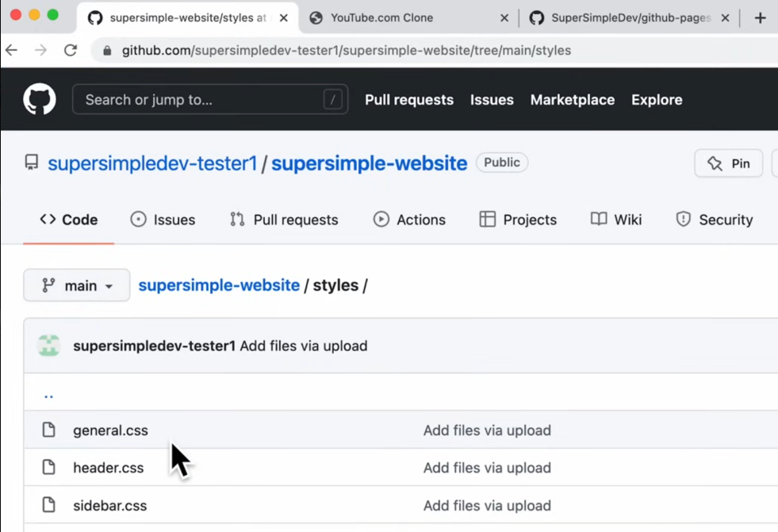Reload the page with the refresh icon
778x532 pixels.
coord(71,50)
